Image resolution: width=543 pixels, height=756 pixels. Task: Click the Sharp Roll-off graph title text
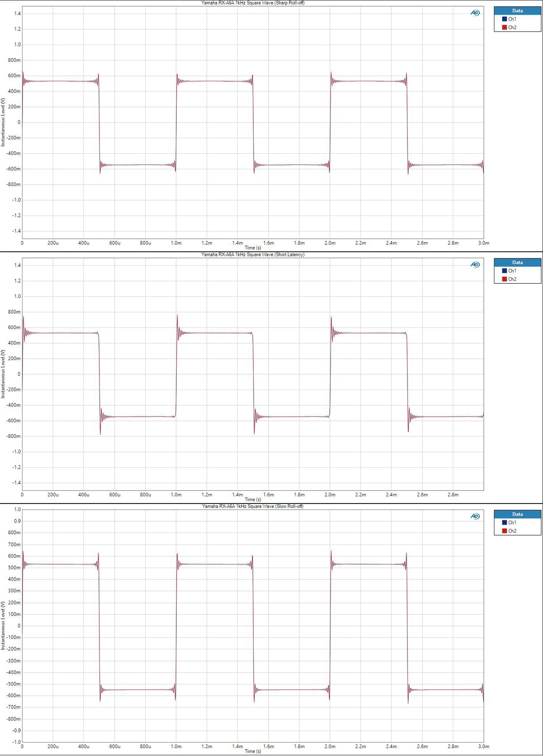pos(253,3)
